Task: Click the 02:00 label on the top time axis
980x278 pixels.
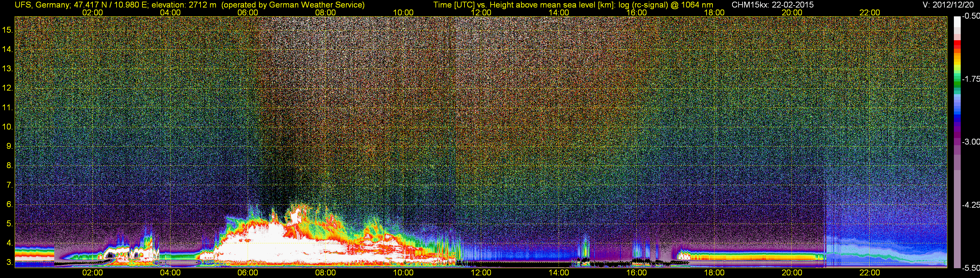Action: [x=92, y=12]
